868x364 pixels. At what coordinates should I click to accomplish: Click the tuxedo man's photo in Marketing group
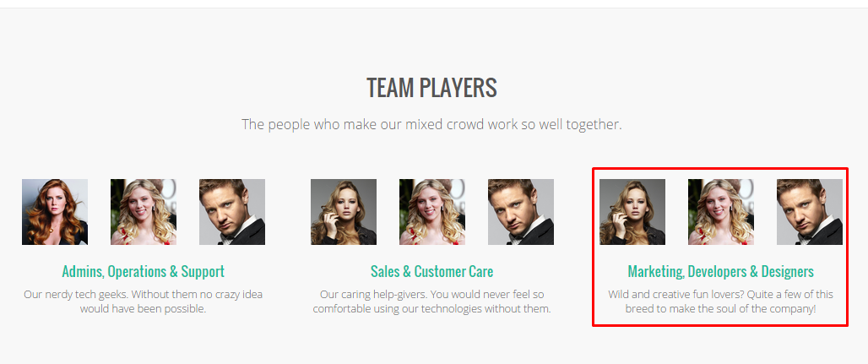[810, 212]
